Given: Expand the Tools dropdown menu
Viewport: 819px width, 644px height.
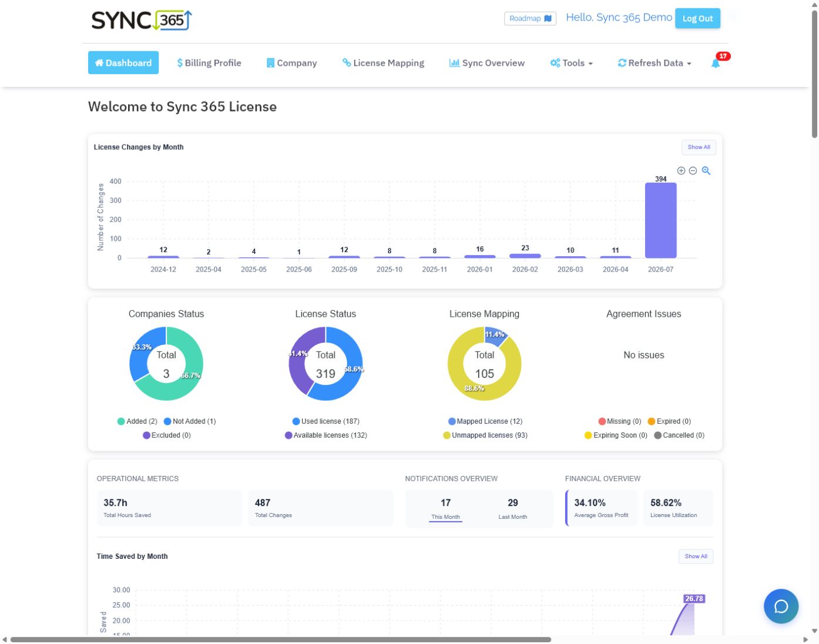Looking at the screenshot, I should coord(571,63).
